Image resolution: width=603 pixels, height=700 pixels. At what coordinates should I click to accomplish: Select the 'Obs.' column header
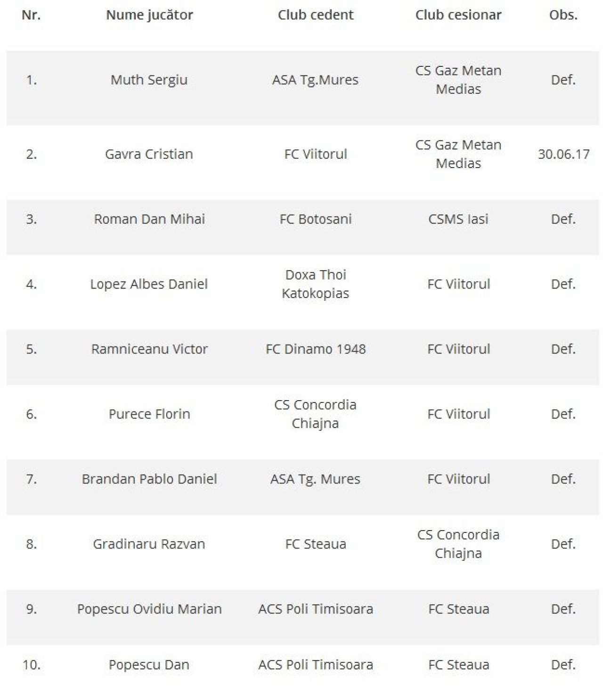563,15
